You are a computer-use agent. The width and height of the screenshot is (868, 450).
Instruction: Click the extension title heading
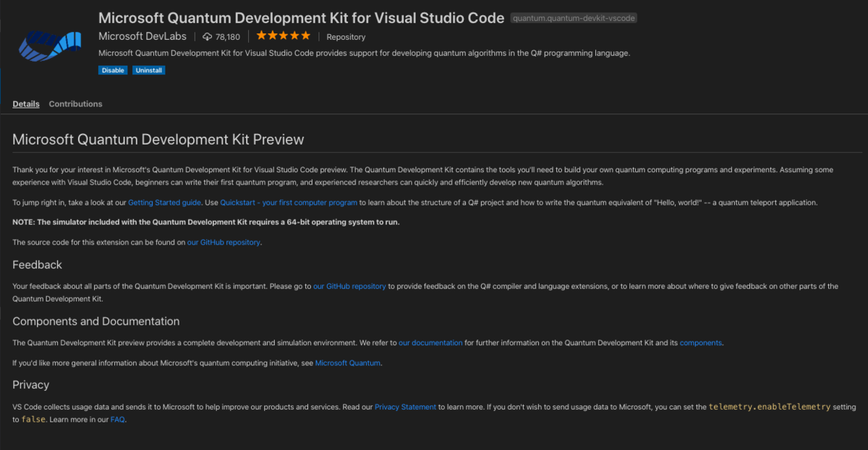[x=301, y=17]
